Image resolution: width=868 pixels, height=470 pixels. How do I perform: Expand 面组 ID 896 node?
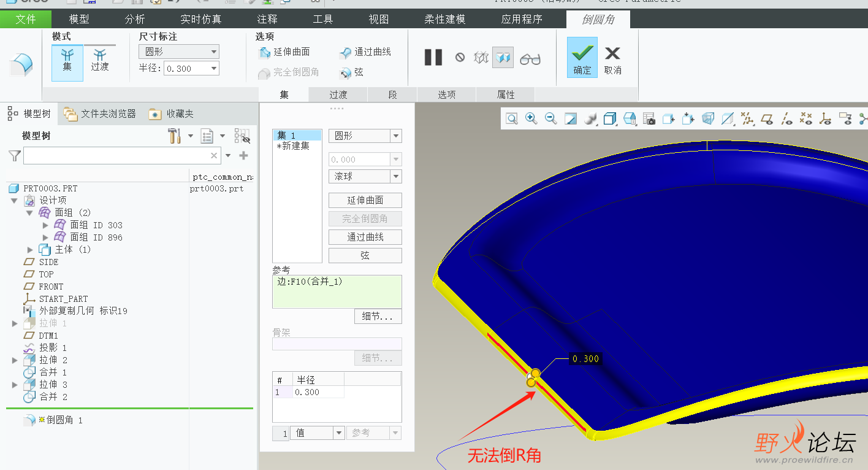pyautogui.click(x=45, y=237)
